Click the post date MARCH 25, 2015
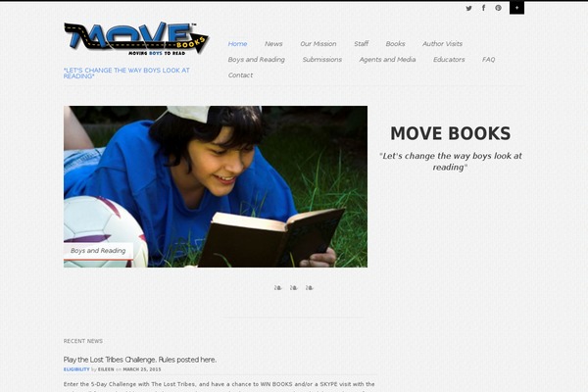Screen dimensions: 588x392 142,369
